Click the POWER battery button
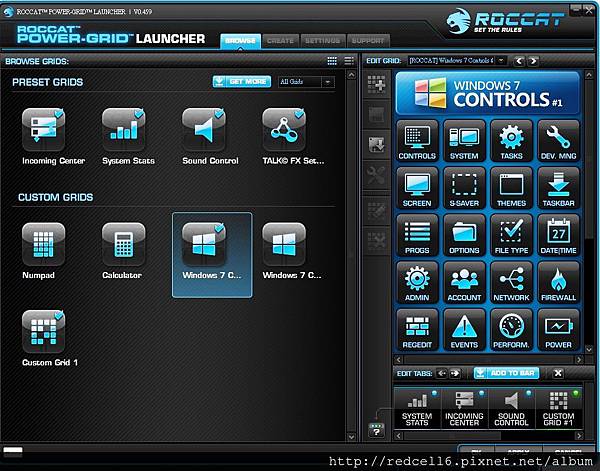The height and width of the screenshot is (471, 600). coord(558,329)
